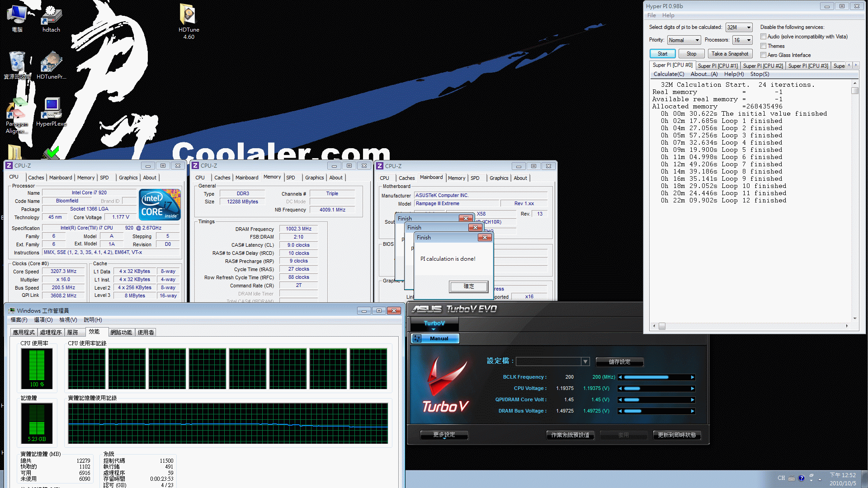Switch to Super PI [CPU #3] tab
The image size is (868, 488).
[808, 66]
